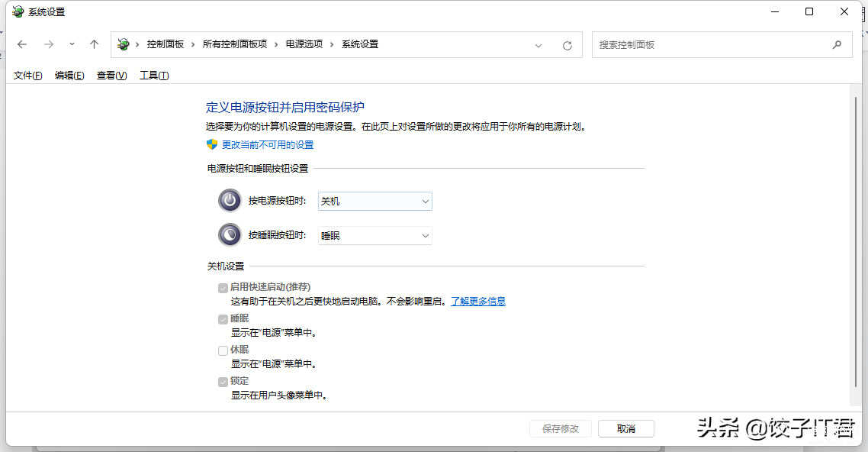868x452 pixels.
Task: Click the back navigation arrow
Action: (x=22, y=44)
